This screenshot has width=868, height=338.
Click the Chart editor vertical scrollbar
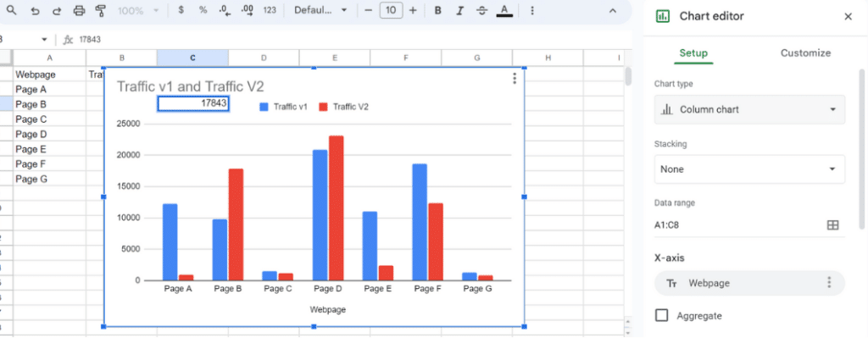(861, 148)
